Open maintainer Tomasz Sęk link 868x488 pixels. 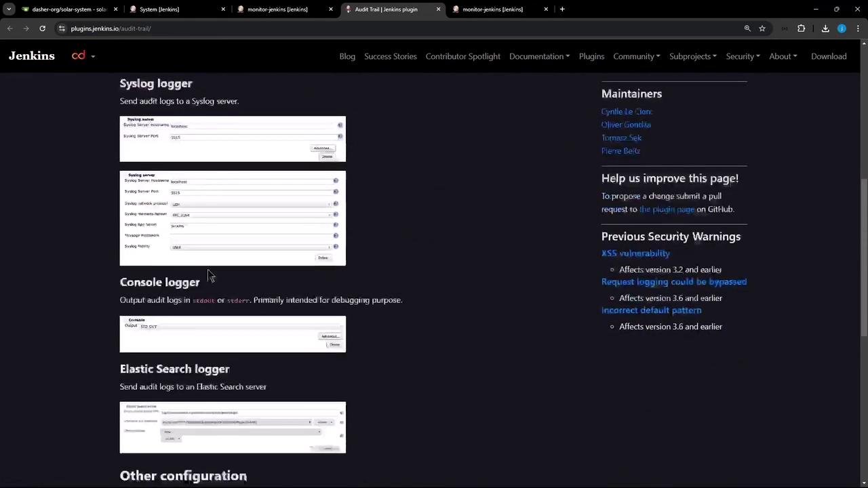click(621, 138)
